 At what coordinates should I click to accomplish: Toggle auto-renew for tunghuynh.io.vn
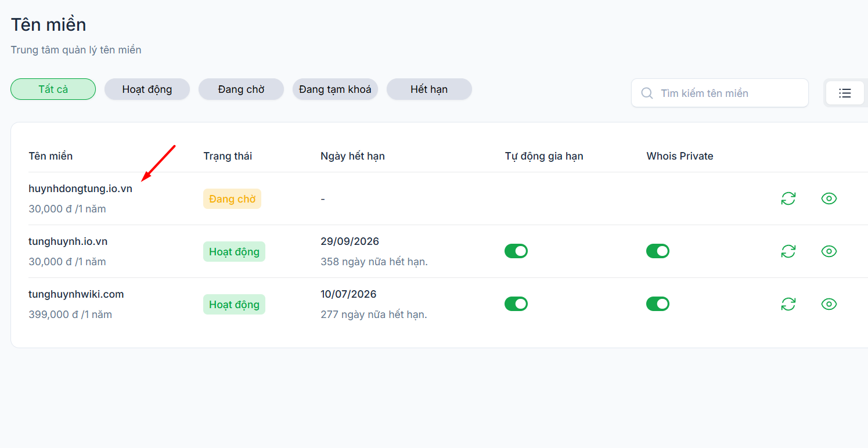(516, 251)
